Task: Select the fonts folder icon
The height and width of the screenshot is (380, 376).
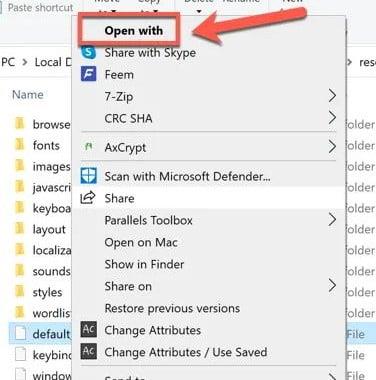Action: click(x=20, y=145)
